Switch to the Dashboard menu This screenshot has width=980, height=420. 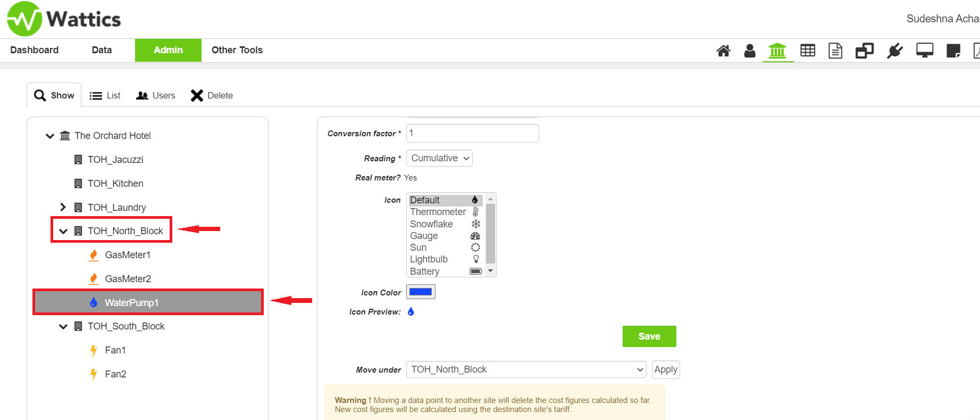(35, 50)
